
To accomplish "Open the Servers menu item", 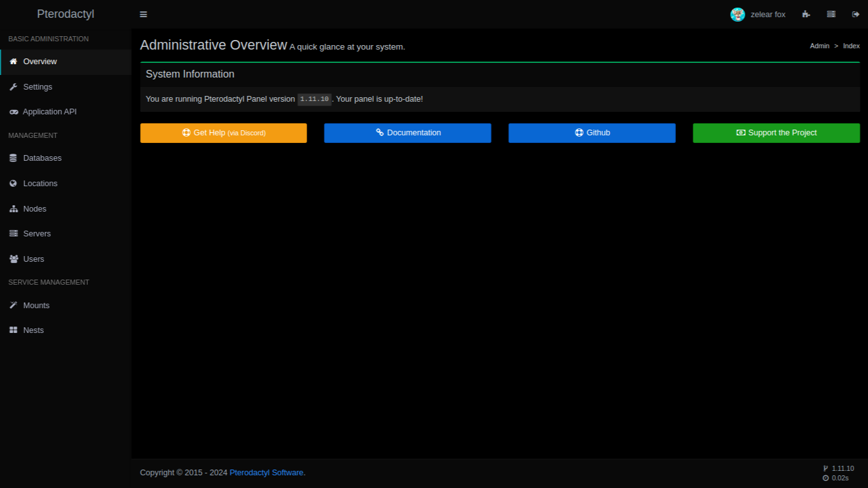I will [36, 234].
